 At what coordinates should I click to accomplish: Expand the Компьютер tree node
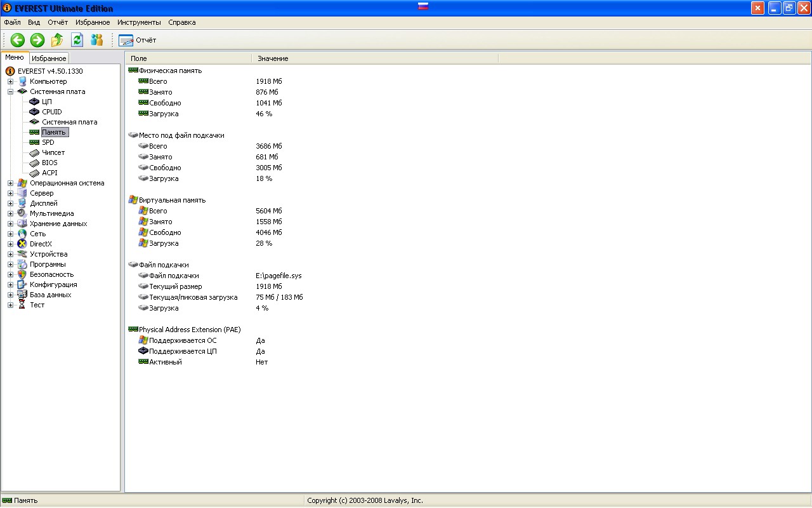pyautogui.click(x=10, y=81)
